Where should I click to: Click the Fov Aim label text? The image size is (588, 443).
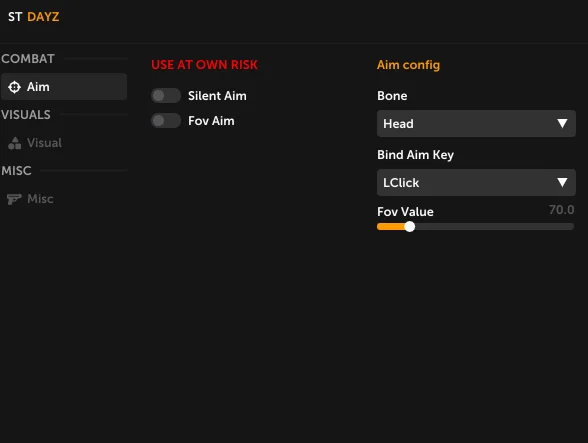pyautogui.click(x=211, y=121)
